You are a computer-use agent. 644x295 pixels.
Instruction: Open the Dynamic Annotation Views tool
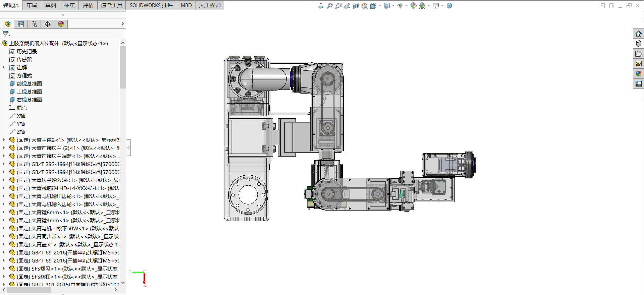365,6
